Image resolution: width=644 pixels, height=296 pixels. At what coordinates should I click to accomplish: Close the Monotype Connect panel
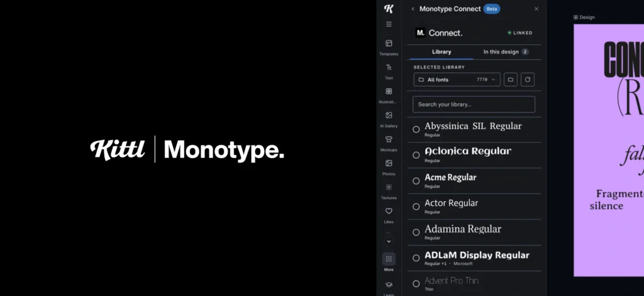click(536, 9)
